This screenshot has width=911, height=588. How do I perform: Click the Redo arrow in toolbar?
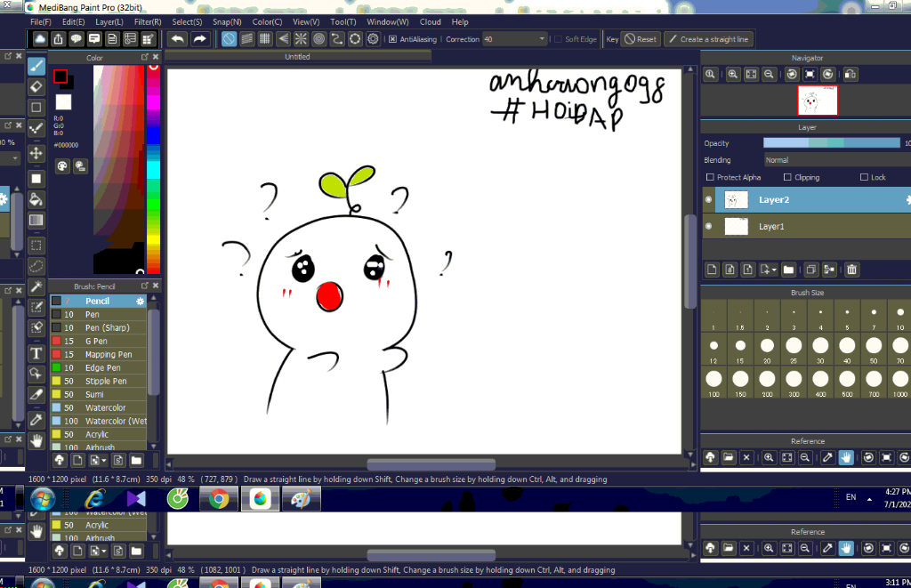point(199,39)
